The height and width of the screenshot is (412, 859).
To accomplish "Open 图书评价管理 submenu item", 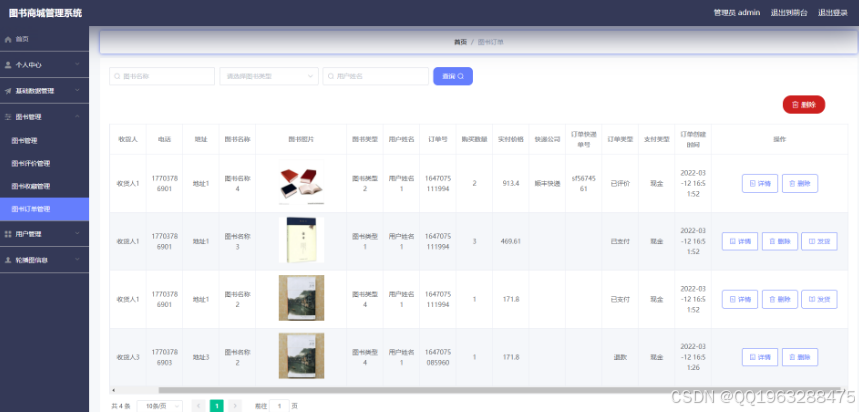I will click(x=44, y=164).
